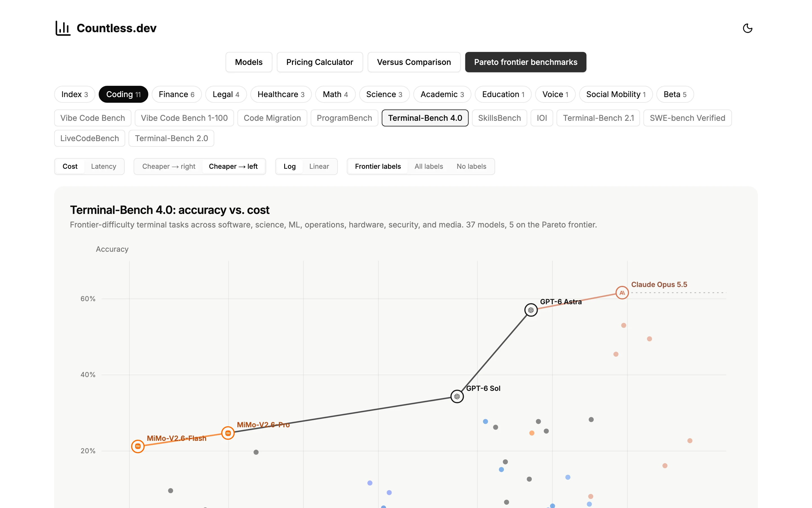This screenshot has height=508, width=812.
Task: Show All labels on chart
Action: [x=429, y=166]
